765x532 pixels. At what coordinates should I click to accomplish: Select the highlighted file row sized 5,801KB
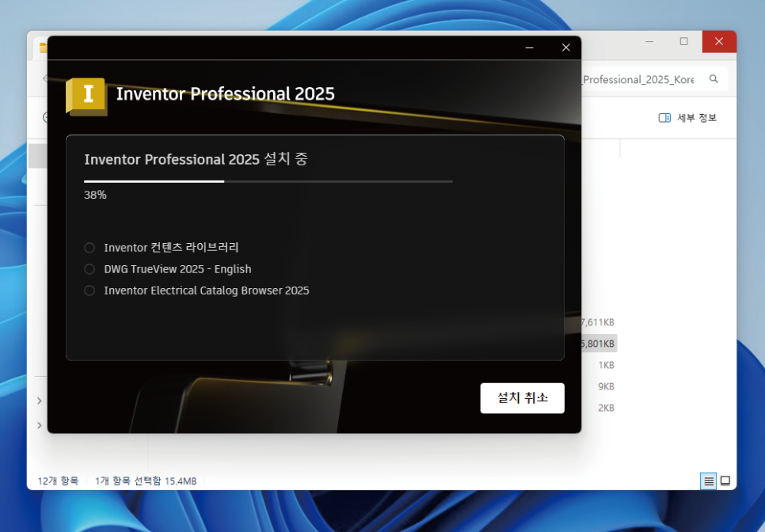coord(599,344)
